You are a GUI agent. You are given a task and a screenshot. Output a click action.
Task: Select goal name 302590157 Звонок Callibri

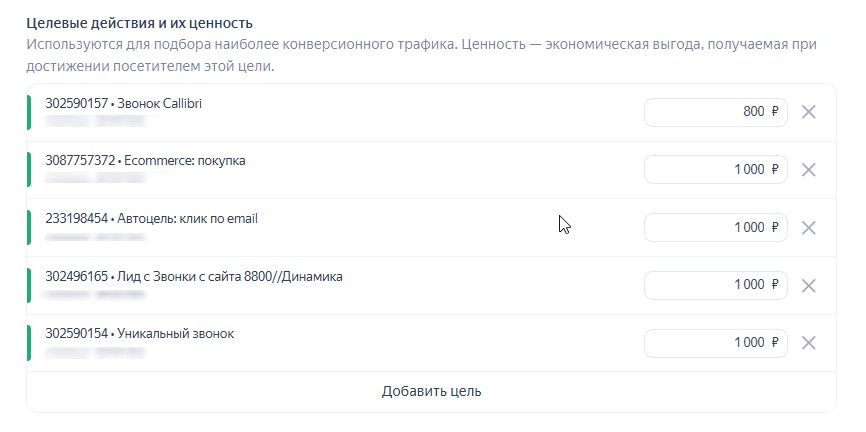124,103
